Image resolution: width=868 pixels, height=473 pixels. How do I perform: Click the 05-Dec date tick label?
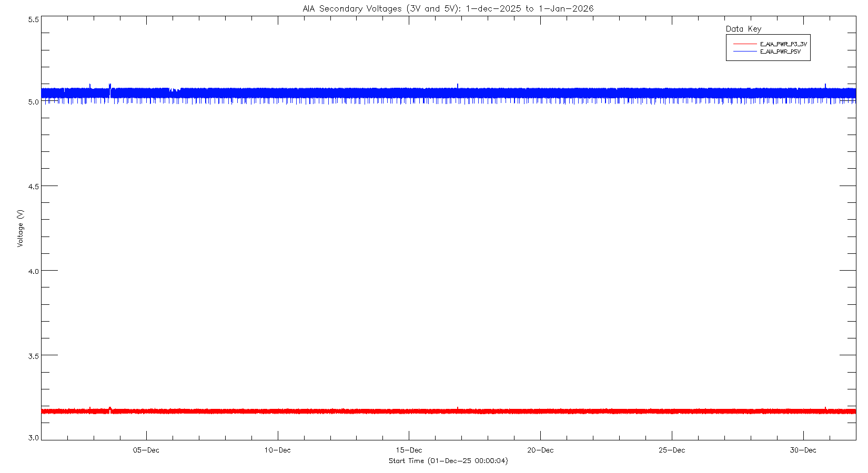tap(146, 450)
